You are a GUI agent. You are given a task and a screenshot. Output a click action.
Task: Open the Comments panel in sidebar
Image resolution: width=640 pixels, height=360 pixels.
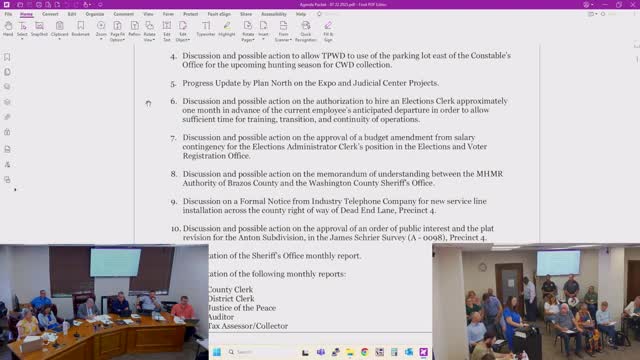pyautogui.click(x=7, y=87)
